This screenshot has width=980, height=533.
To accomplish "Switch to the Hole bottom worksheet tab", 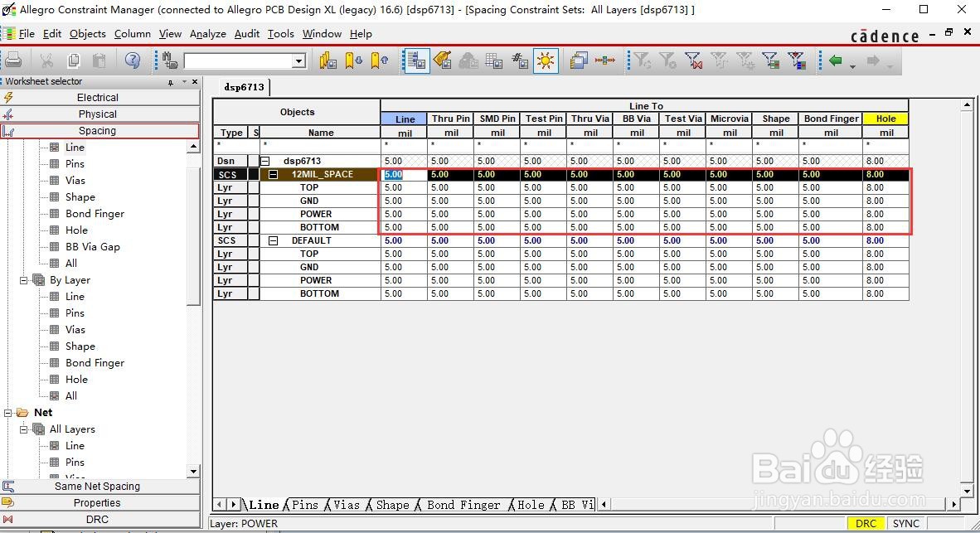I will click(531, 505).
